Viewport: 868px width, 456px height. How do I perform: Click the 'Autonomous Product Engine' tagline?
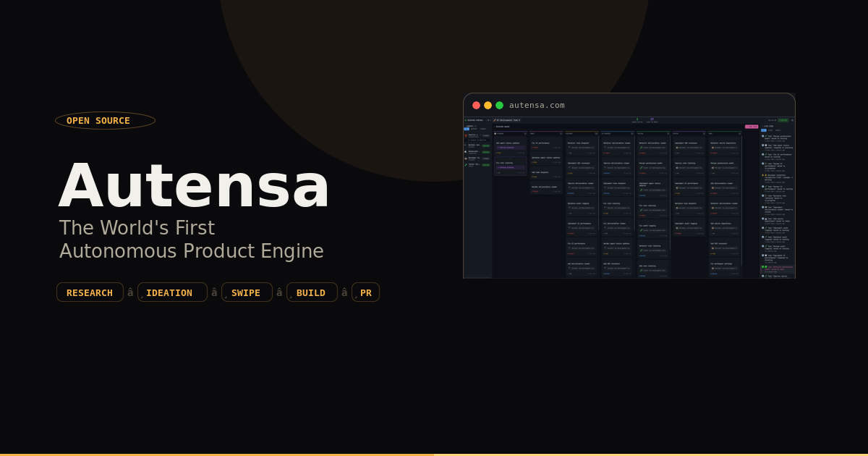pos(192,251)
